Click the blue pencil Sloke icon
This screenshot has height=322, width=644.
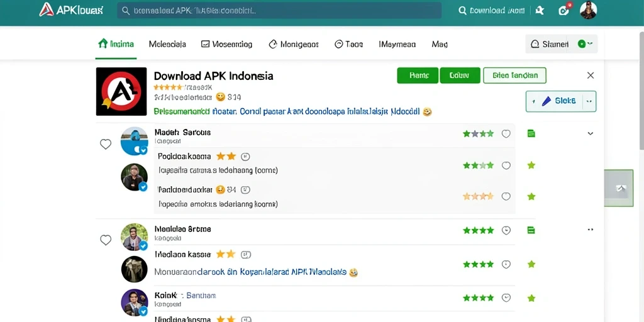[547, 101]
